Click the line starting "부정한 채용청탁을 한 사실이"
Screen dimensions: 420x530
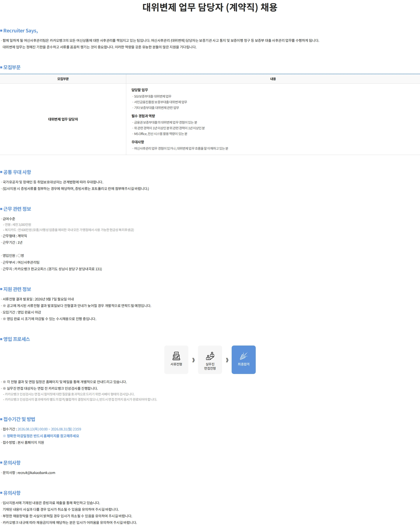[67, 516]
